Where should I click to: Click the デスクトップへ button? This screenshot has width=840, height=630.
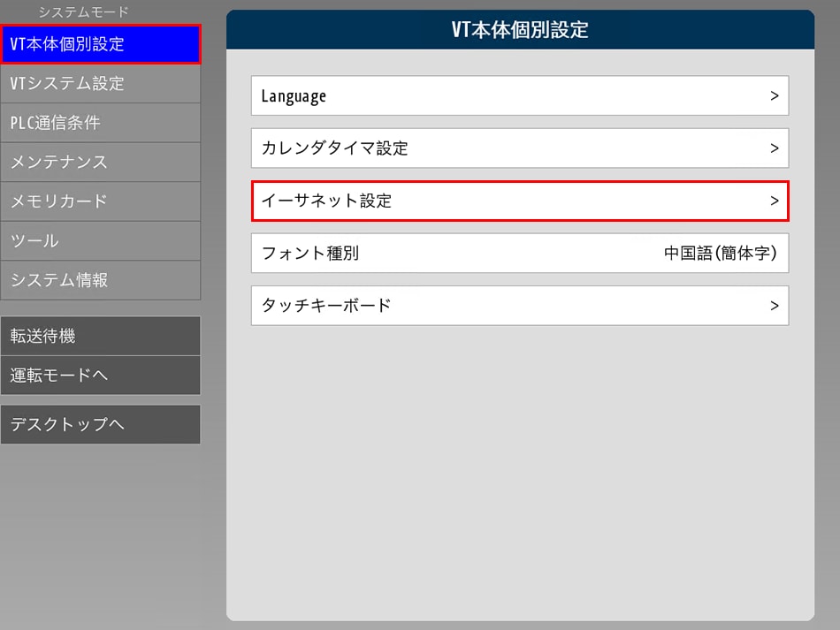click(100, 424)
